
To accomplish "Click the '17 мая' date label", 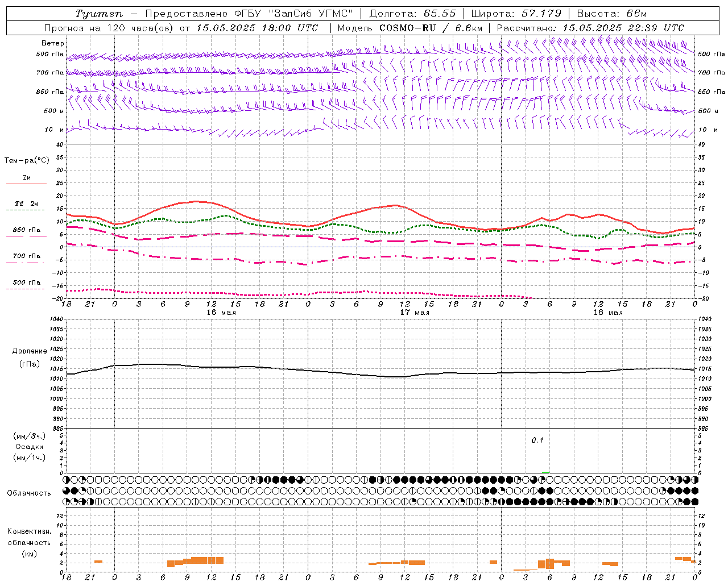I will (415, 313).
